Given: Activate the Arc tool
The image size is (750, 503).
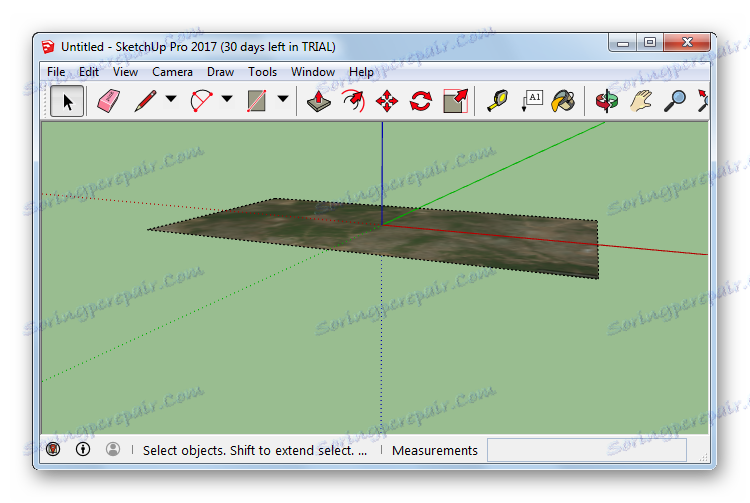Looking at the screenshot, I should pos(201,101).
